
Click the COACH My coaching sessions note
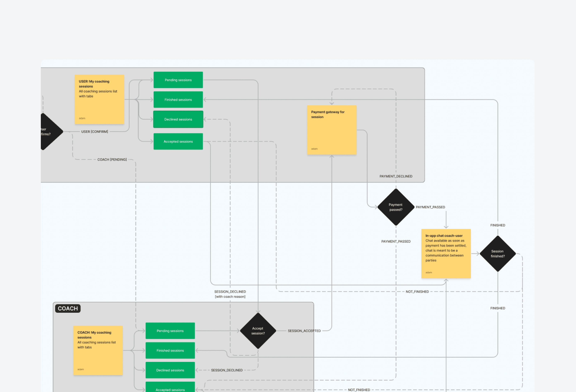(x=98, y=350)
